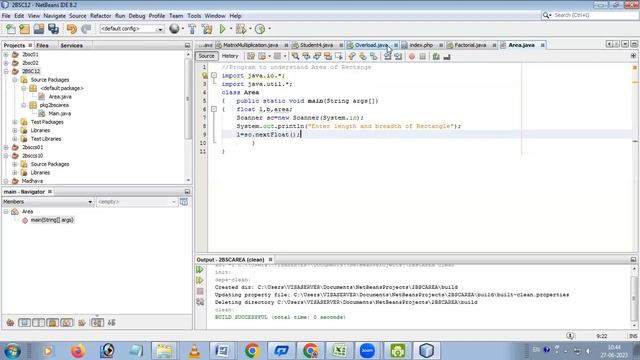
Task: Switch to the Overload.java tab
Action: pyautogui.click(x=371, y=45)
